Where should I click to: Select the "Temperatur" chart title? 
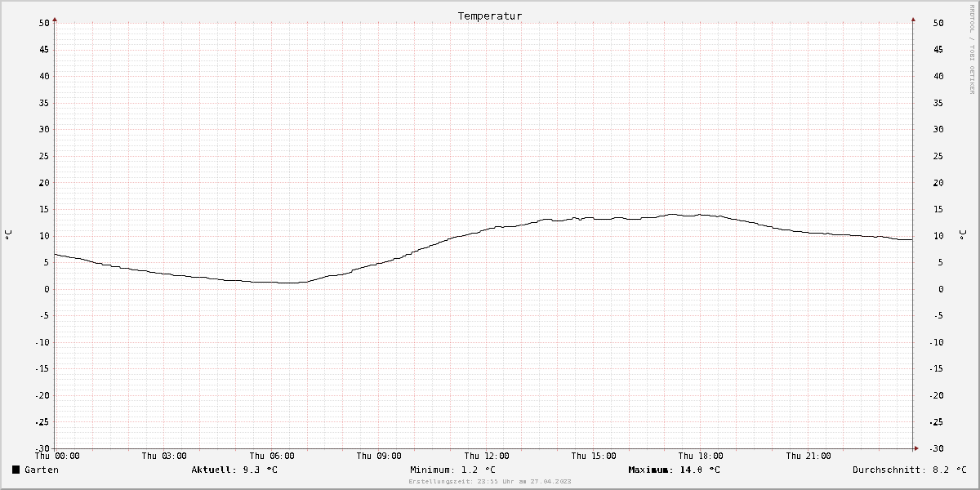tap(489, 16)
